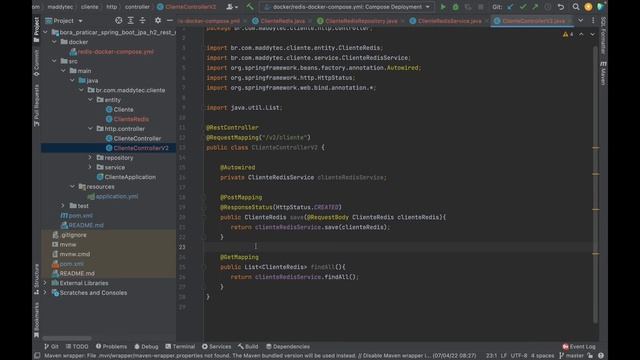Expand all nodes in Project panel
640x360 pixels.
[x=131, y=20]
